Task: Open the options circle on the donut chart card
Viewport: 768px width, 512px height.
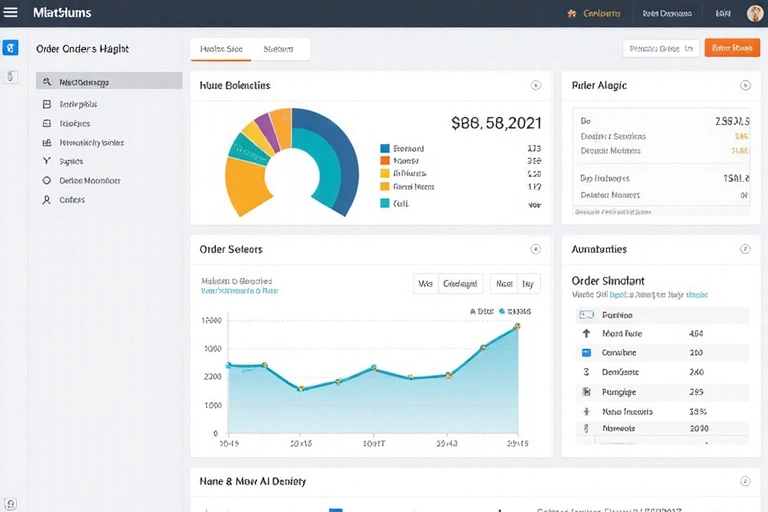Action: click(535, 85)
